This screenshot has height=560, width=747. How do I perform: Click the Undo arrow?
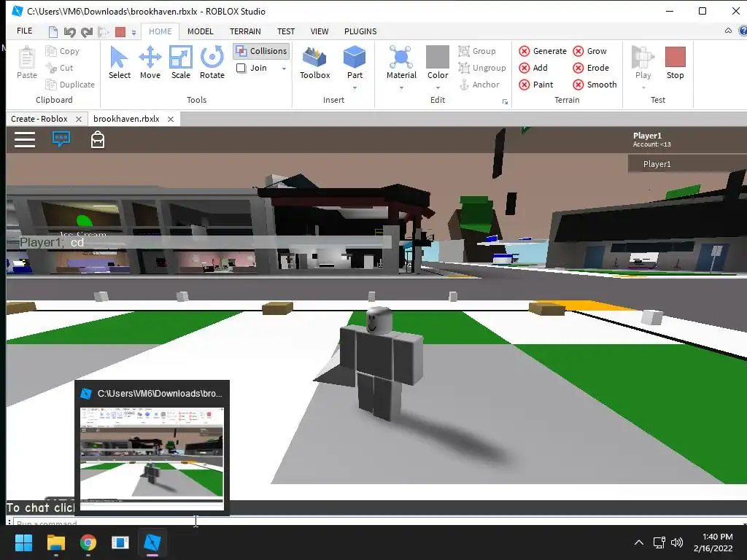(69, 32)
